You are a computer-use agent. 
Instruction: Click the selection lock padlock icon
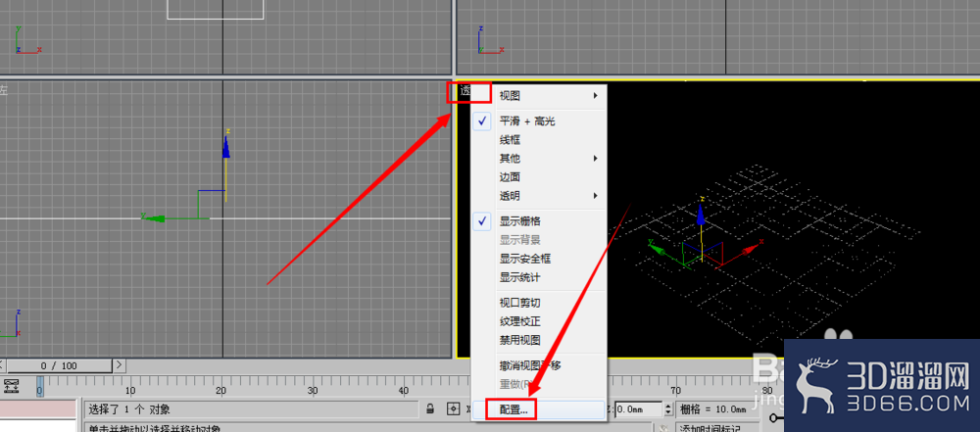pos(430,409)
